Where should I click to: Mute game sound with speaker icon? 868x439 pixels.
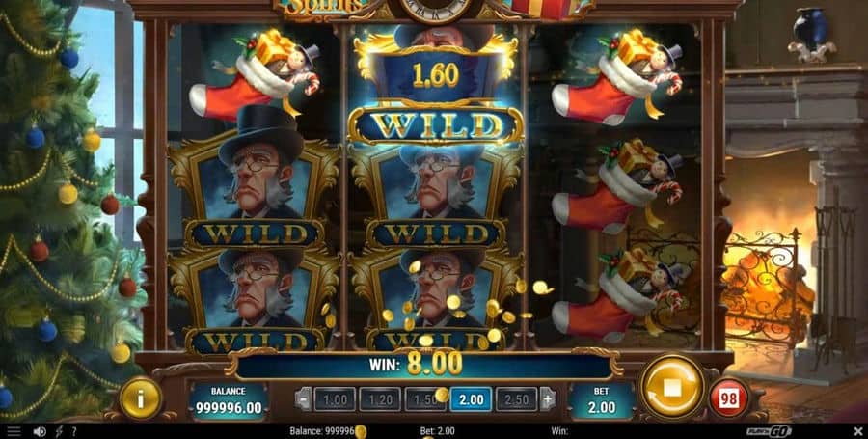coord(39,431)
